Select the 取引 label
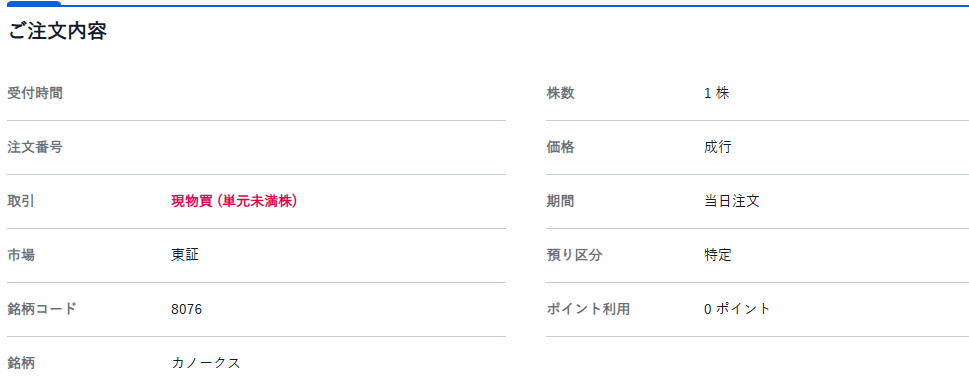Screen dimensions: 969x380 pos(21,201)
